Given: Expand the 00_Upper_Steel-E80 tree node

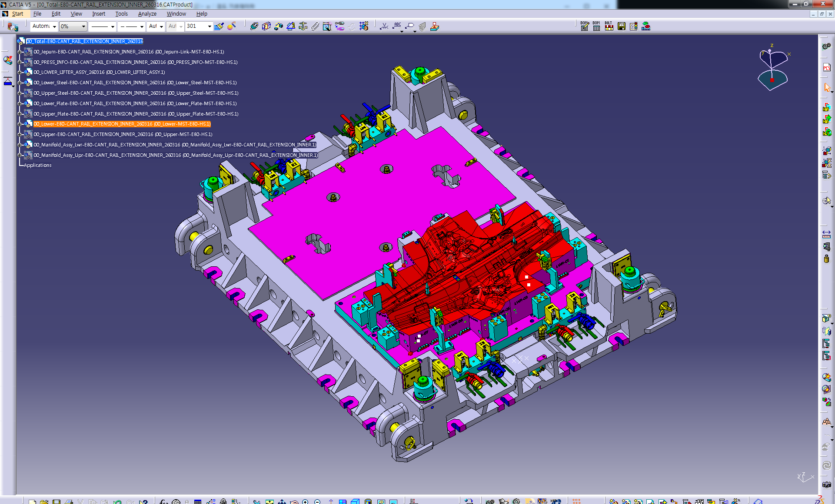Looking at the screenshot, I should pos(19,93).
